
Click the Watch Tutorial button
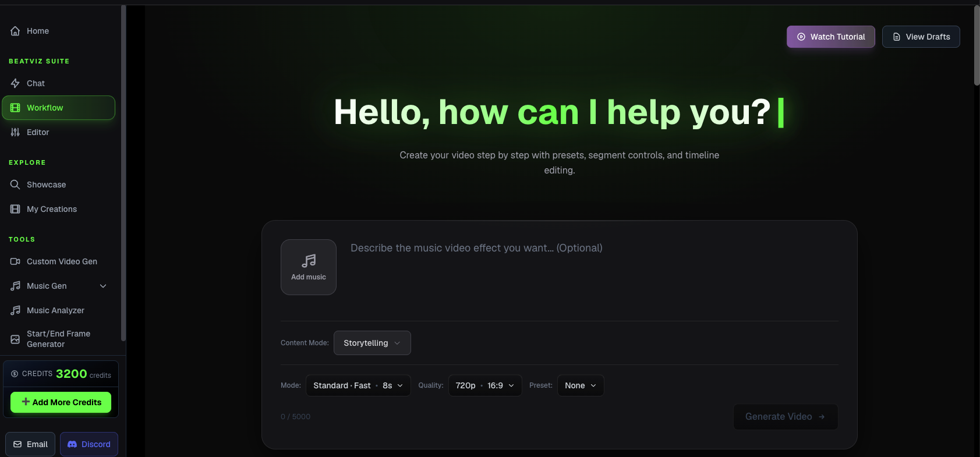tap(831, 37)
